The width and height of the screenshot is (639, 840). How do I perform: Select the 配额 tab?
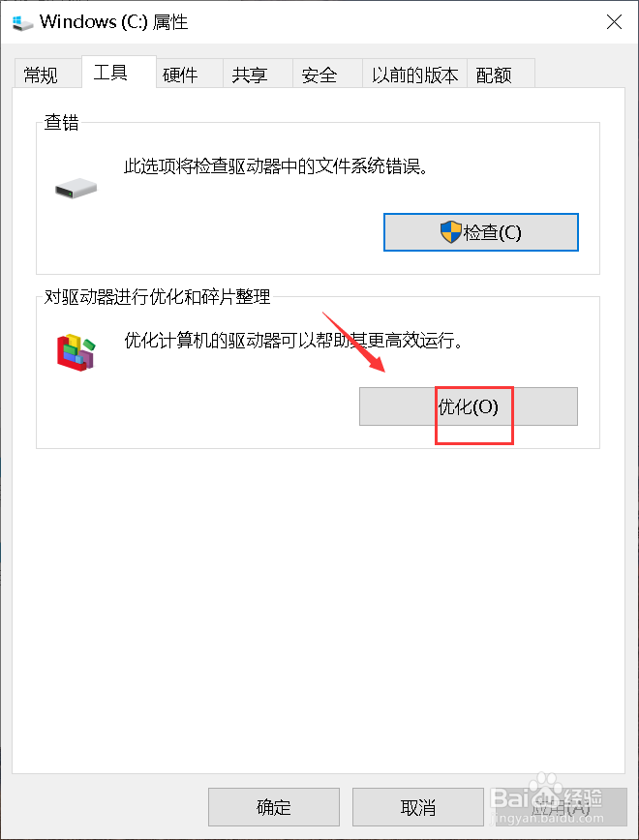click(x=494, y=75)
